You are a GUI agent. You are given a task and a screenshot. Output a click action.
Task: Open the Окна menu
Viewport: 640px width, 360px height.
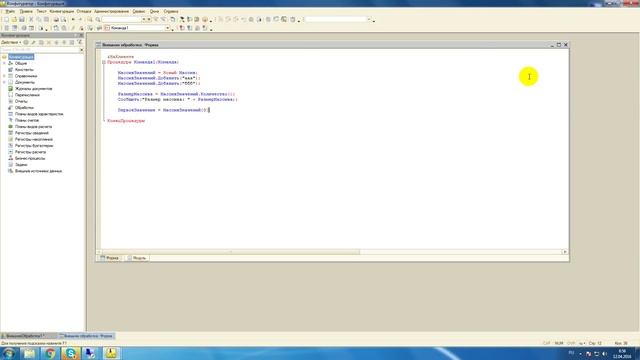(154, 11)
